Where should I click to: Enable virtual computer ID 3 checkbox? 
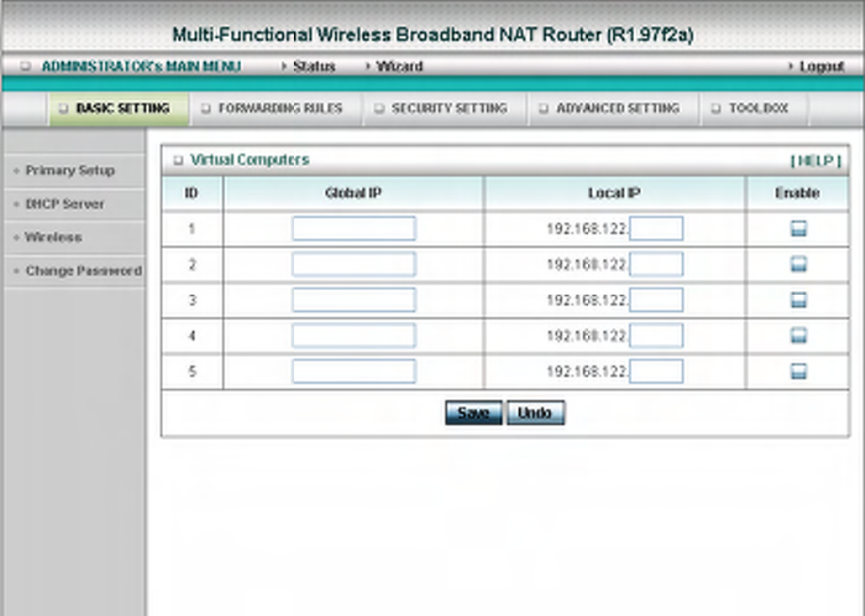click(798, 300)
